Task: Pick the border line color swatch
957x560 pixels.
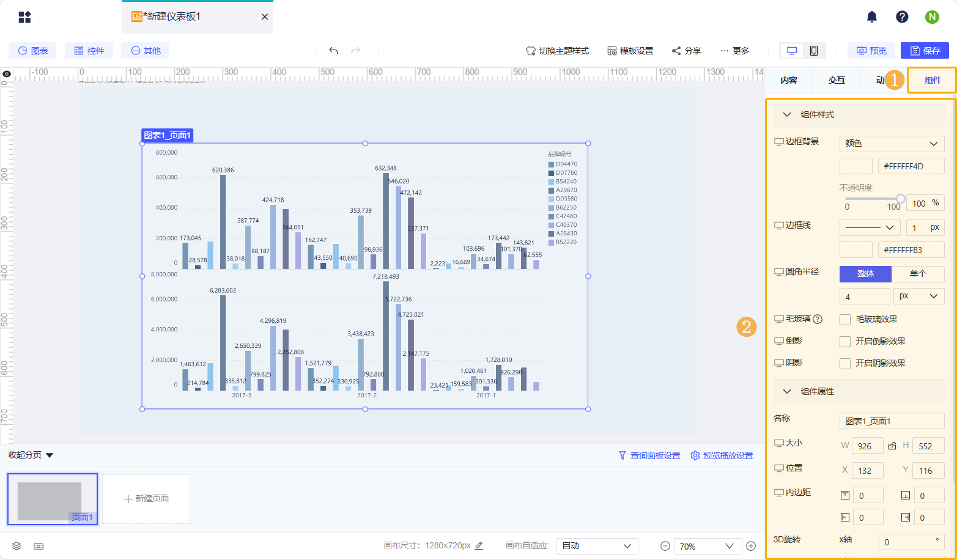Action: 856,249
